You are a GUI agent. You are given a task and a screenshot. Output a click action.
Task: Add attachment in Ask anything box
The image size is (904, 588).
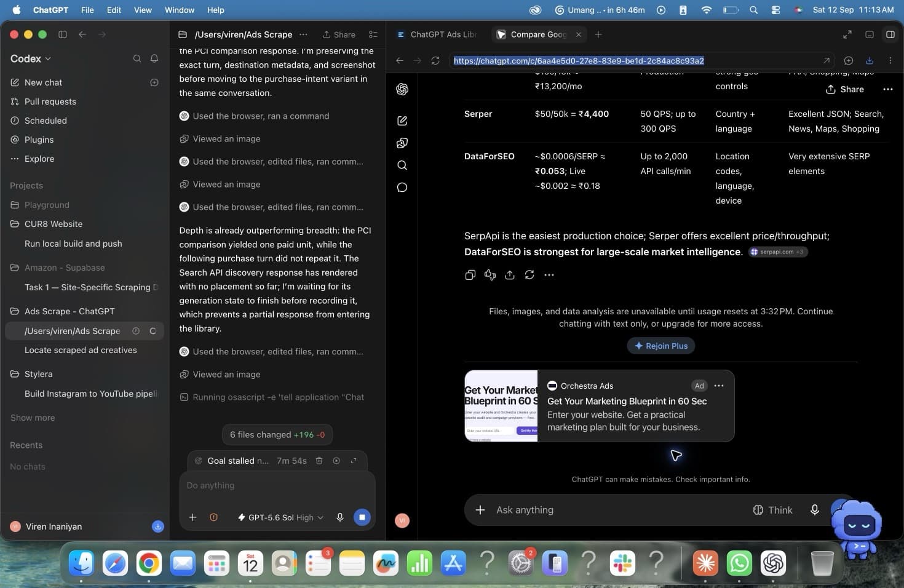(x=480, y=510)
